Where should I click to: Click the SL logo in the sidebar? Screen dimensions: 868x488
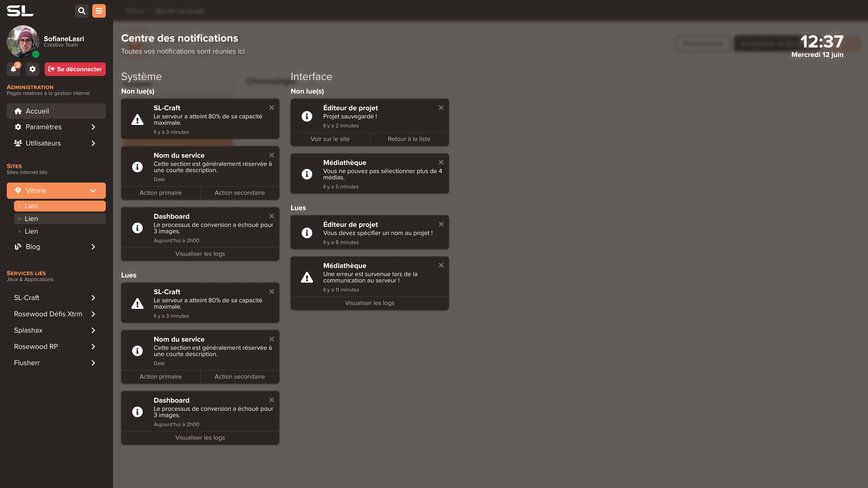pos(19,11)
